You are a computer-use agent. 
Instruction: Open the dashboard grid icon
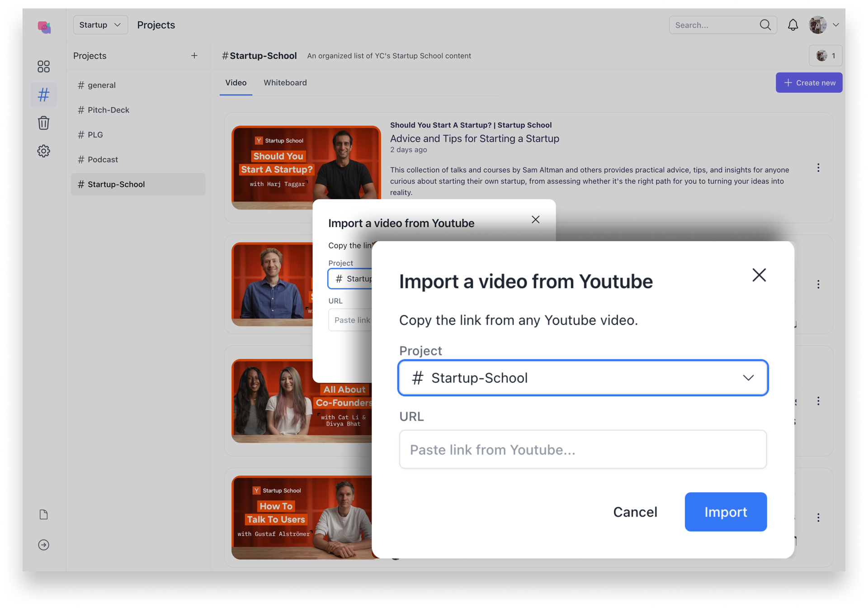43,67
